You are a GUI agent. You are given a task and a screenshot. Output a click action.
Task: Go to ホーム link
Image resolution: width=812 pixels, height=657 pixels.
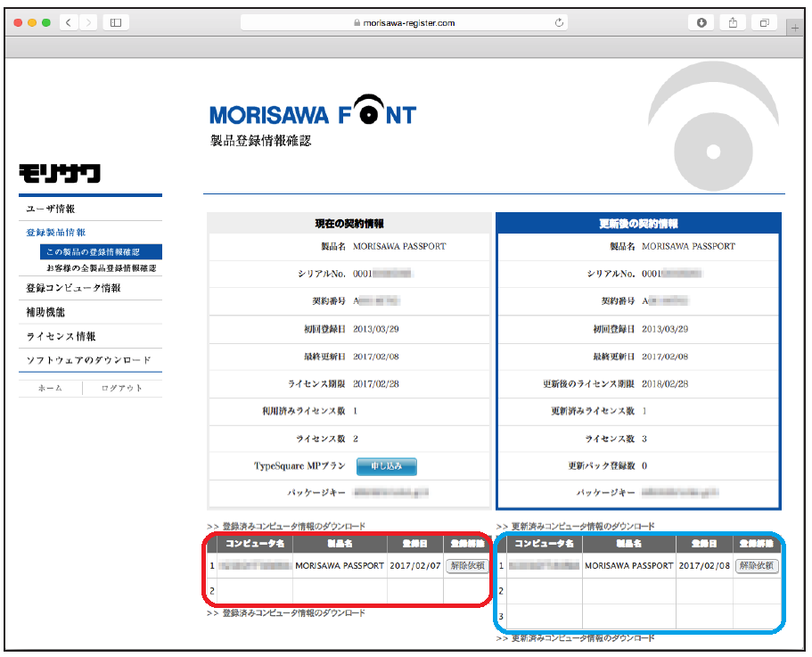pyautogui.click(x=50, y=388)
